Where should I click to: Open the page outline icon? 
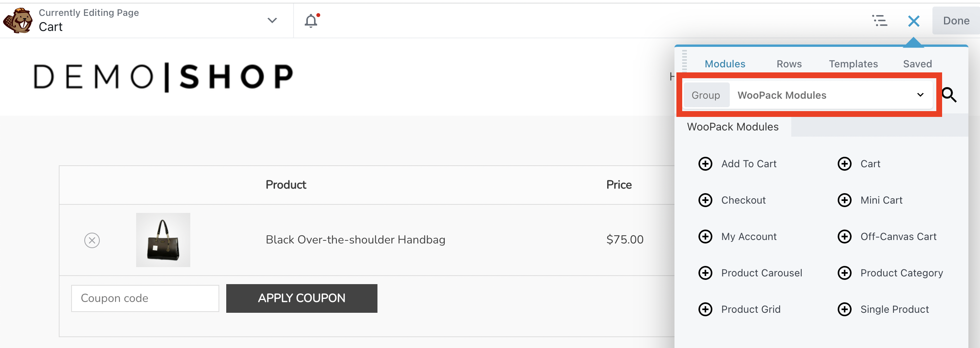click(880, 21)
